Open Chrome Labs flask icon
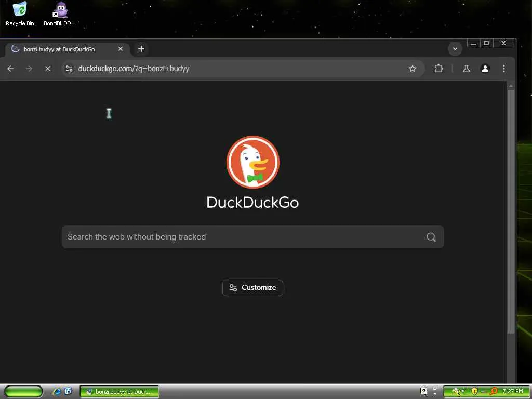532x399 pixels. 467,69
